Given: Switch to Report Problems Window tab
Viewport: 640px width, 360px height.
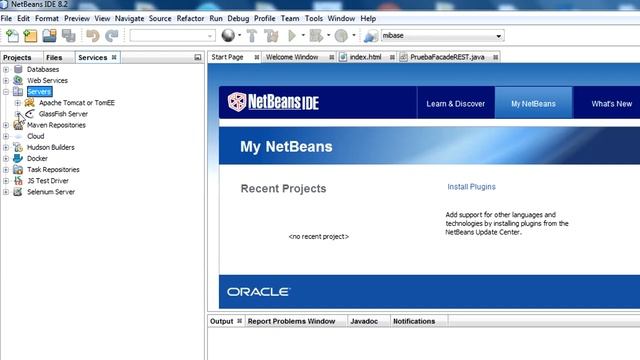Looking at the screenshot, I should [x=291, y=321].
